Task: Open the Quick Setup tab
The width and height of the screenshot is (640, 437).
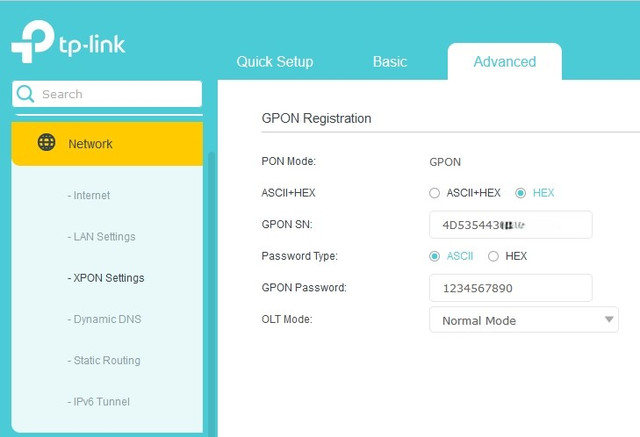Action: 275,62
